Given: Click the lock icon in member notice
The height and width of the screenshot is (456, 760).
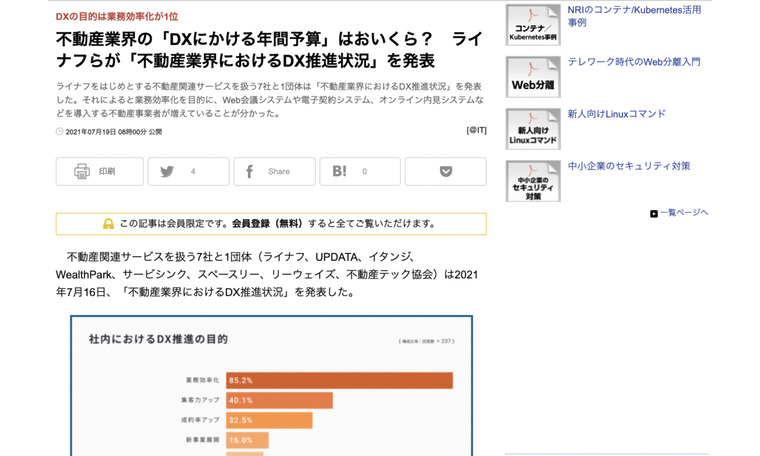Looking at the screenshot, I should tap(108, 224).
